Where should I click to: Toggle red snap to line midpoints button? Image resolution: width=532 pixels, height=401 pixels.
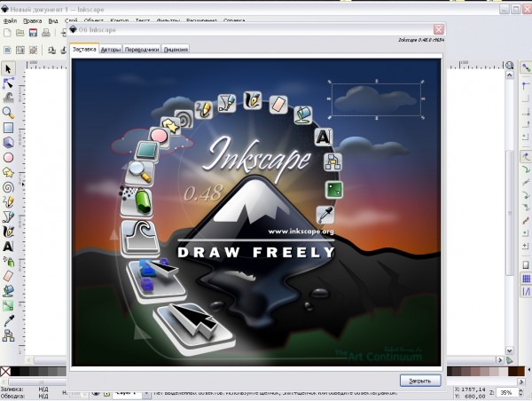click(526, 220)
